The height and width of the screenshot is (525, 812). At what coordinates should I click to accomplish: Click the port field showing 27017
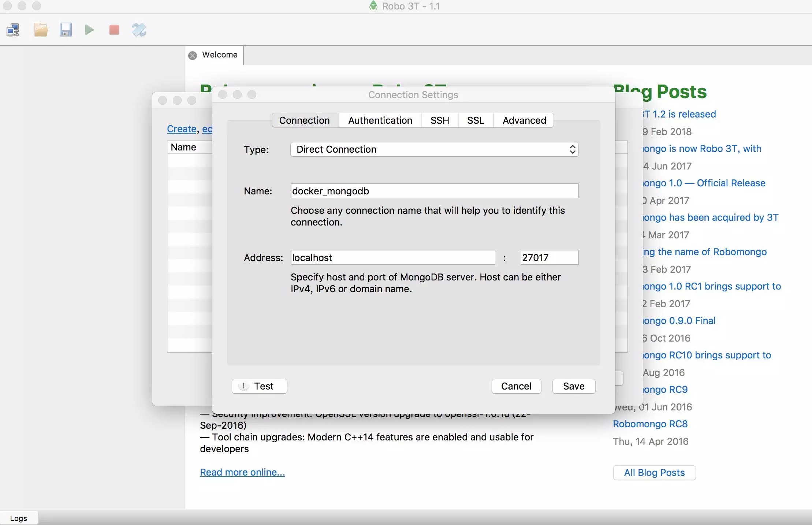pyautogui.click(x=550, y=257)
